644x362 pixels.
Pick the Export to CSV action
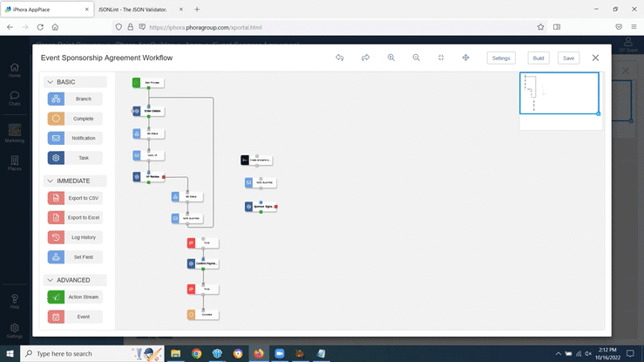click(75, 198)
